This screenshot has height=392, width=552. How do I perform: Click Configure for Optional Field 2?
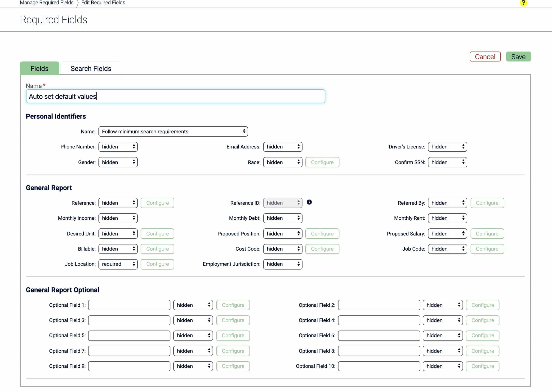[483, 305]
